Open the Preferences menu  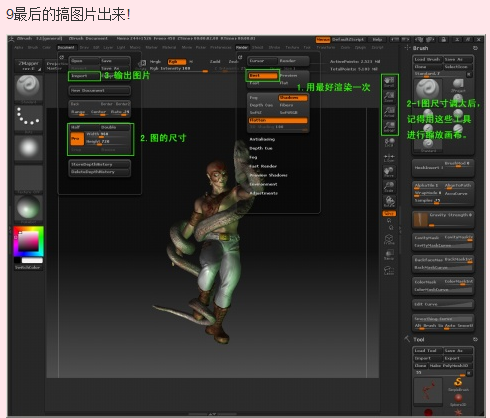click(221, 47)
